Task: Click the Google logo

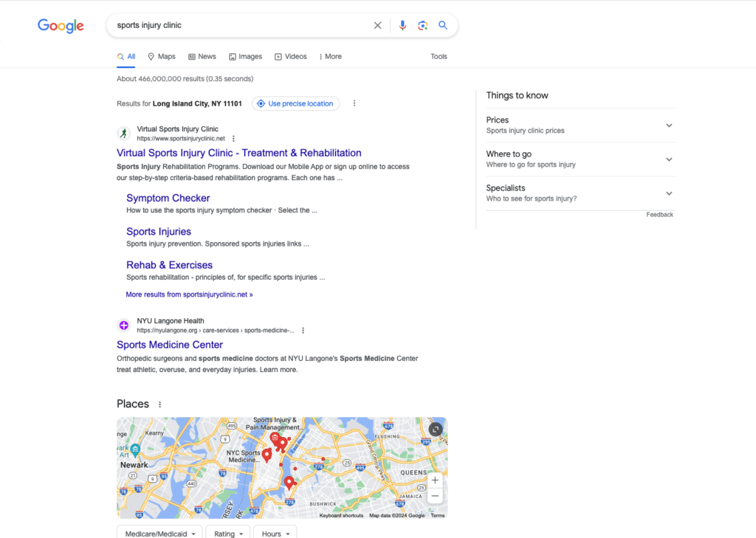Action: [61, 26]
